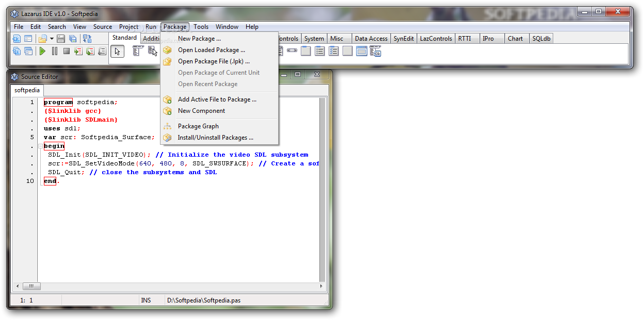Switch to the SynEdit component tab
Image resolution: width=644 pixels, height=320 pixels.
tap(404, 39)
